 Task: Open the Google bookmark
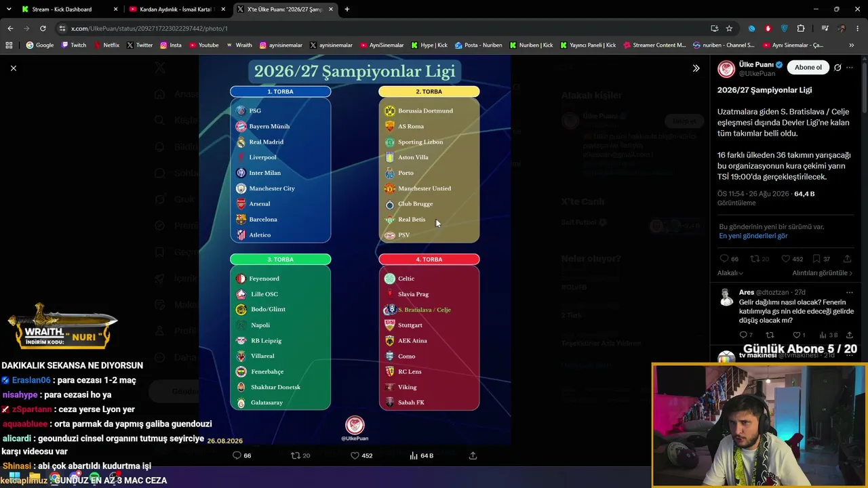click(40, 45)
